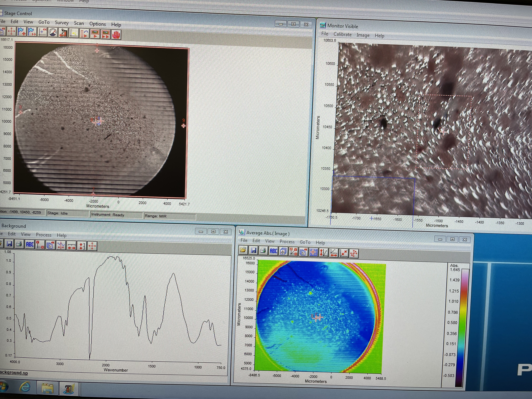Click the printer icon in Average Abs. toolbar

(x=263, y=251)
